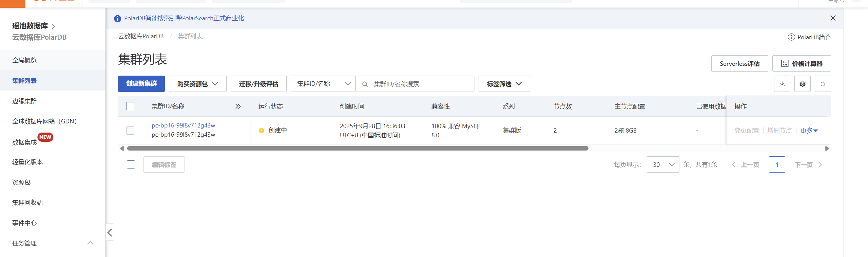Click the info icon in announcement banner
The image size is (868, 257).
point(117,19)
